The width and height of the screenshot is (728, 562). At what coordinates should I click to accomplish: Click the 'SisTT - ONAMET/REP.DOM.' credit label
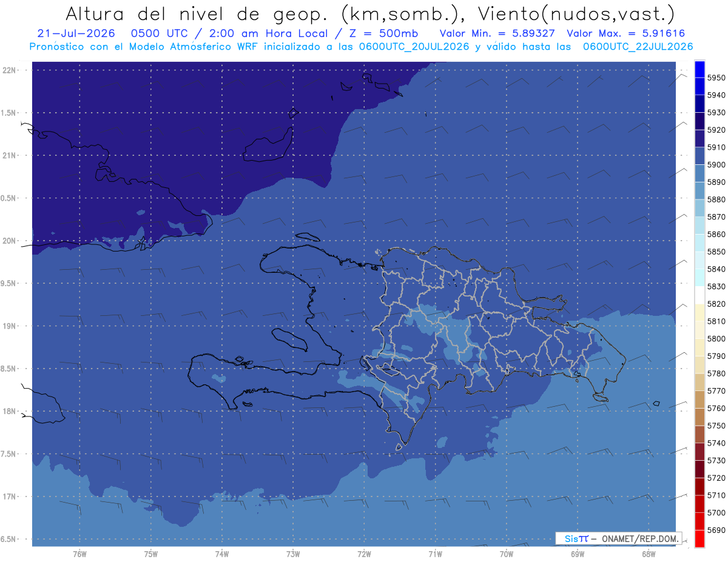pos(618,538)
